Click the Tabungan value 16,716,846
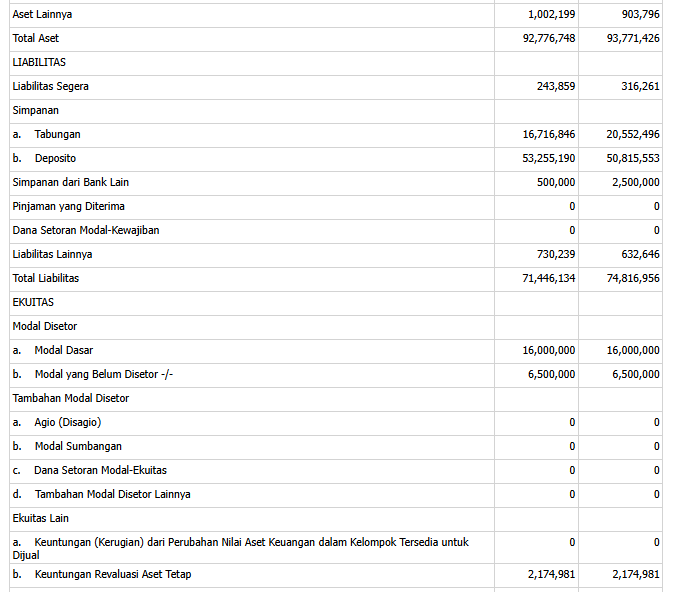 tap(548, 134)
